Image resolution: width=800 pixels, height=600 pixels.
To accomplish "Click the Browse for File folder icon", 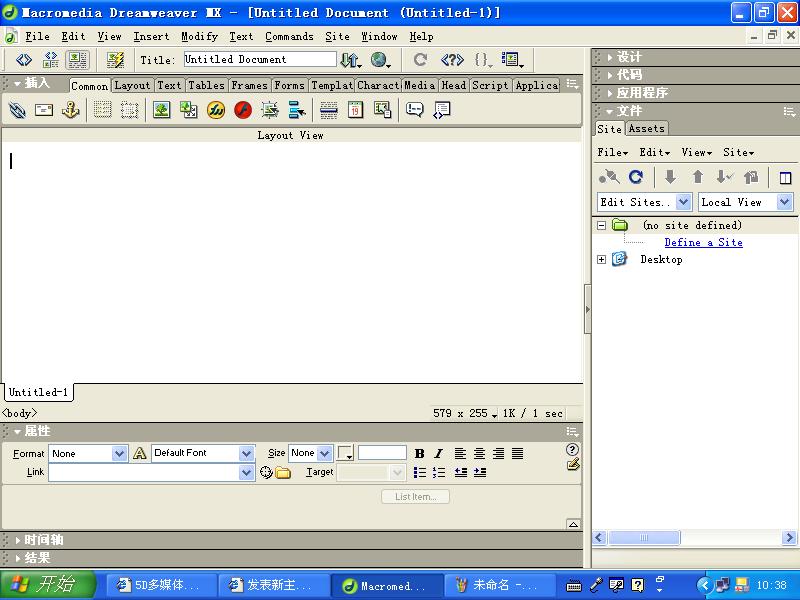I will coord(283,473).
